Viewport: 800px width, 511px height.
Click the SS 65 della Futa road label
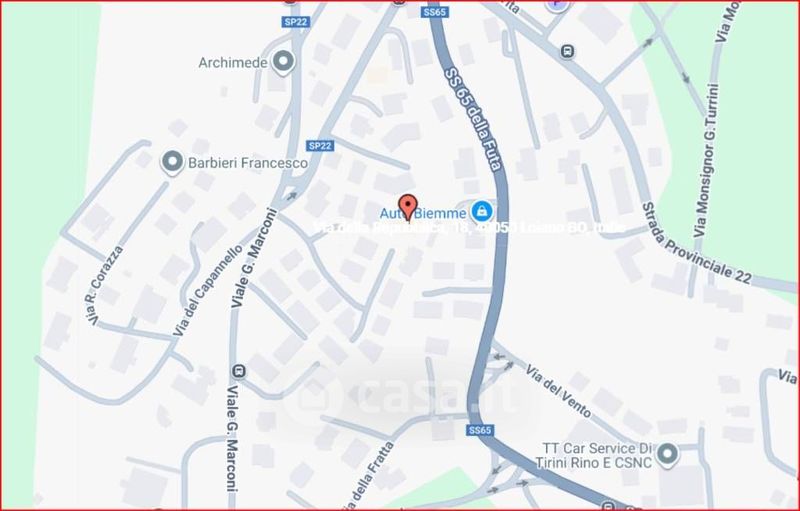(x=473, y=119)
